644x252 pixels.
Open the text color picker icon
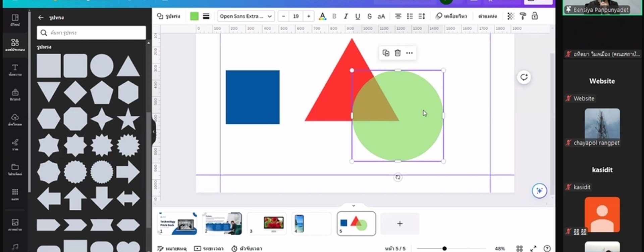(322, 16)
